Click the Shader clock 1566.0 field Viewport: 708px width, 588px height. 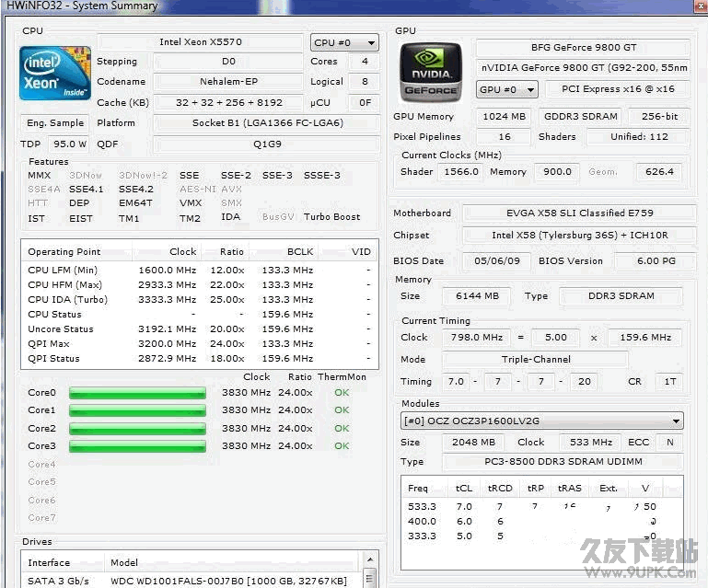460,172
